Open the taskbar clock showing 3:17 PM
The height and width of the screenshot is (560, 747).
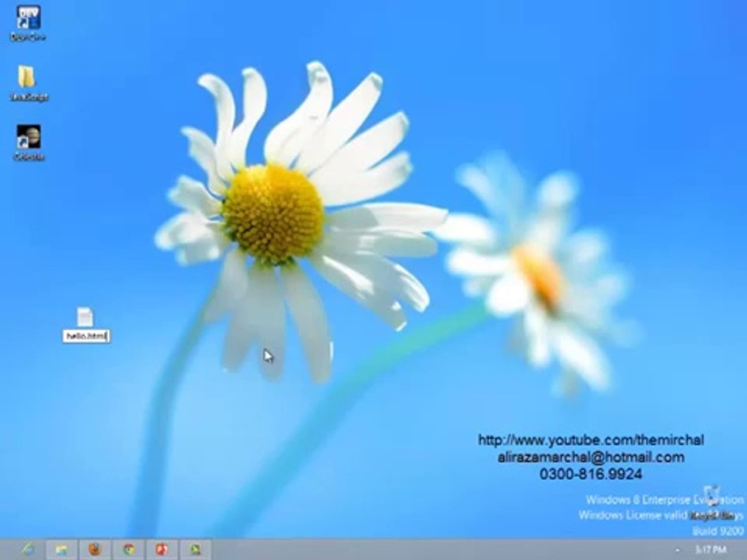[x=711, y=549]
